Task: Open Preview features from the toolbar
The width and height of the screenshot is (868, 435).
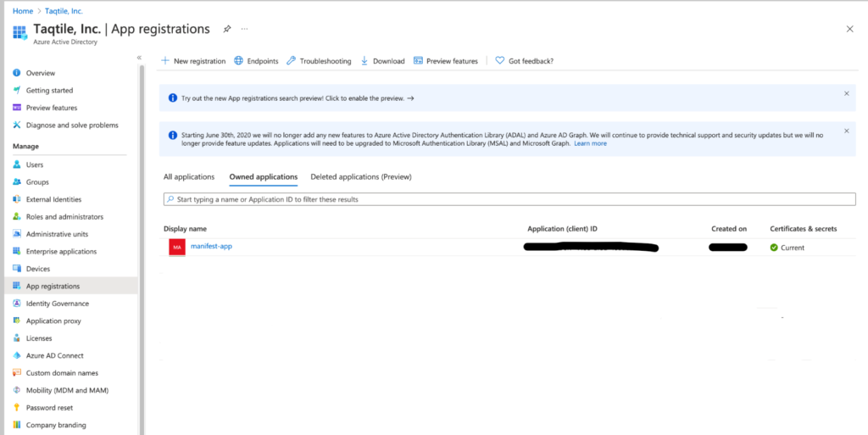Action: pos(446,61)
